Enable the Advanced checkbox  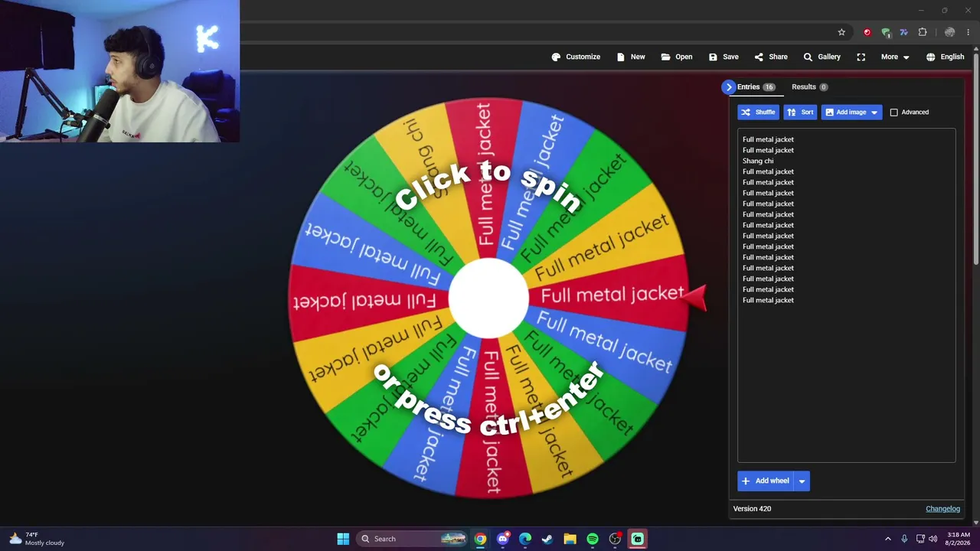point(893,112)
